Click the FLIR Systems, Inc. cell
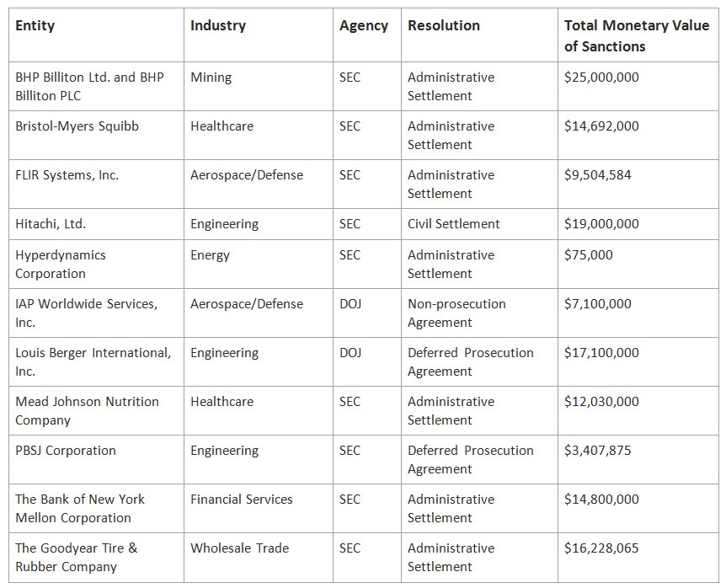Image resolution: width=726 pixels, height=588 pixels. tap(67, 175)
